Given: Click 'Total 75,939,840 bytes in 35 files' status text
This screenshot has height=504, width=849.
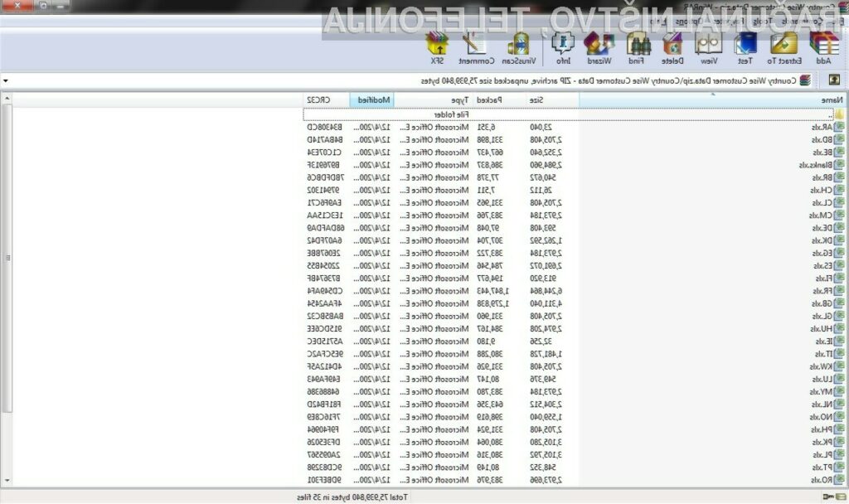Looking at the screenshot, I should pos(352,497).
